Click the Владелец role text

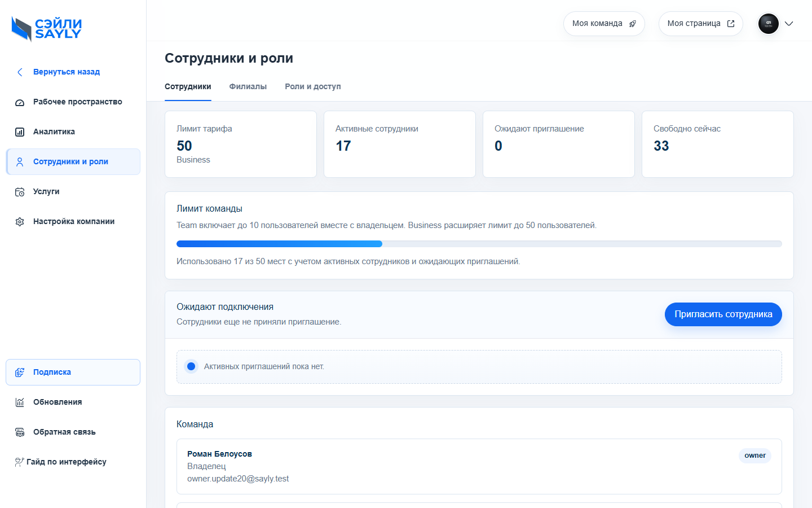(206, 467)
